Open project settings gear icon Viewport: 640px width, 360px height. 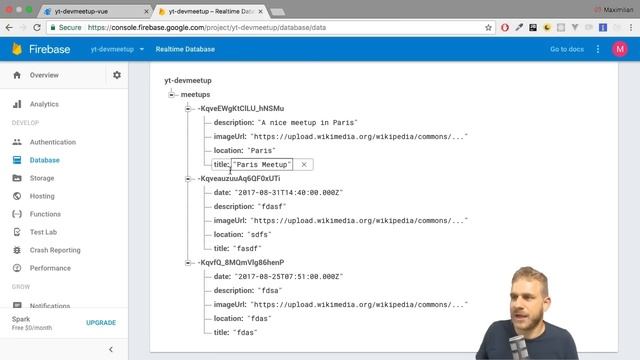(x=117, y=75)
